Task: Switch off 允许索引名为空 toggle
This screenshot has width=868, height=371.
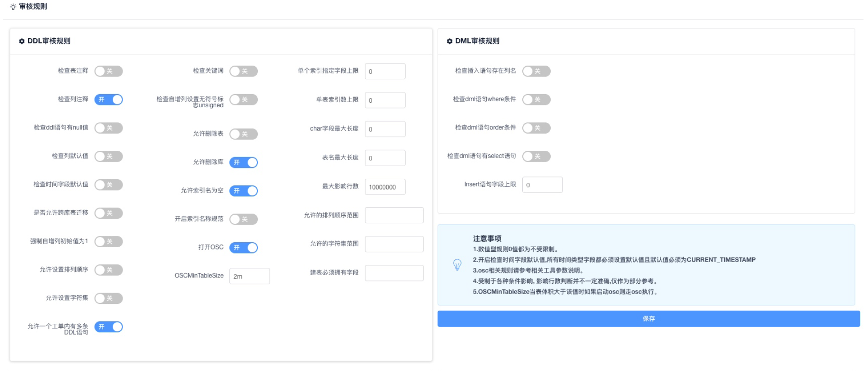Action: click(x=243, y=191)
